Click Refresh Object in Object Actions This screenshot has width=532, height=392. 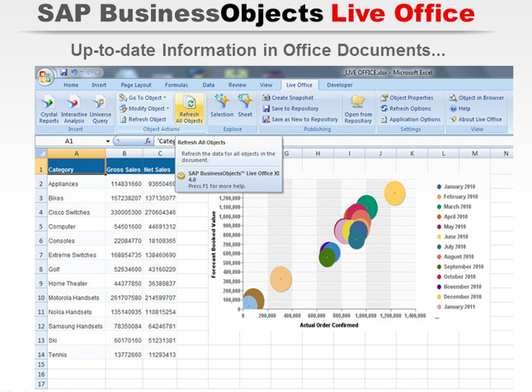coord(144,120)
